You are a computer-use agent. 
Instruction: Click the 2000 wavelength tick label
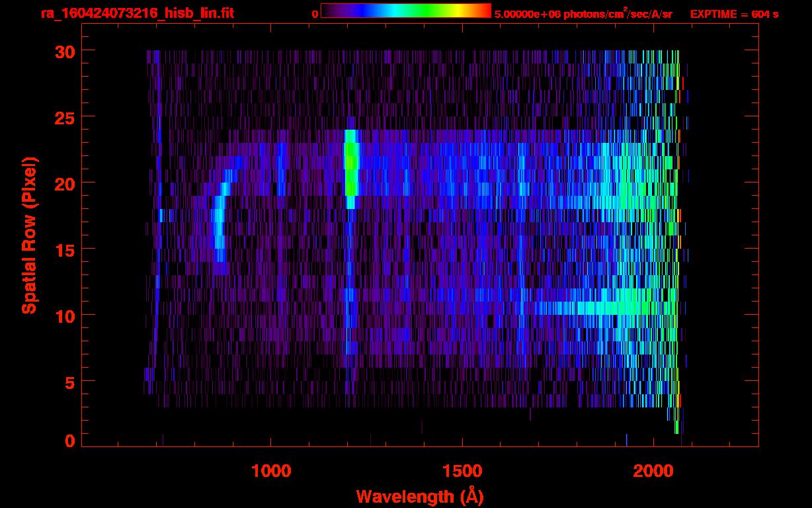(x=653, y=471)
